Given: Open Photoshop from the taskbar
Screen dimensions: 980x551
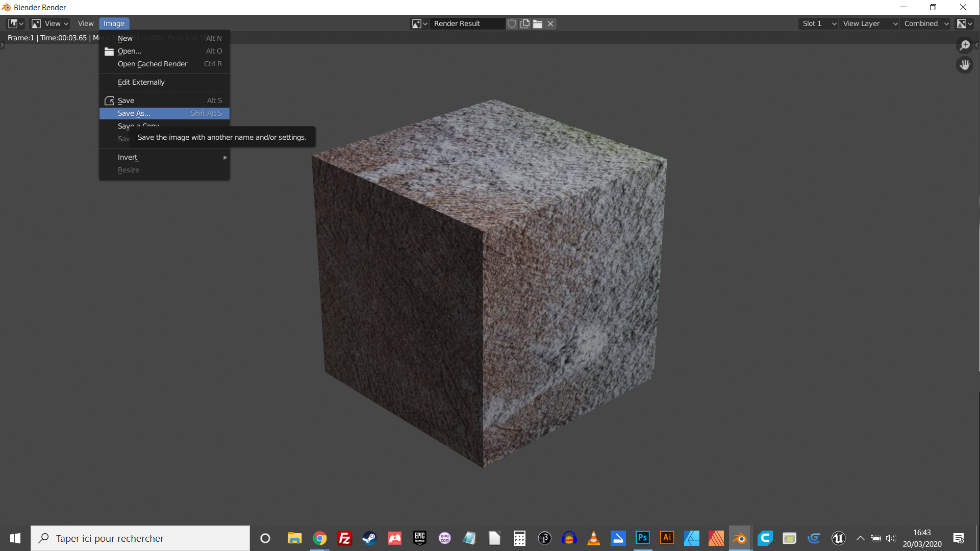Looking at the screenshot, I should 642,538.
